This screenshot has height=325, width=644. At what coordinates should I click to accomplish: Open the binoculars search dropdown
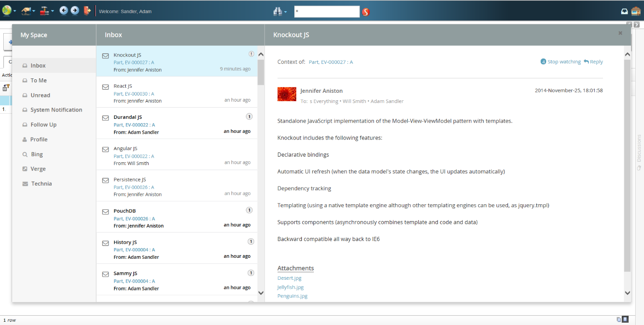coord(280,12)
